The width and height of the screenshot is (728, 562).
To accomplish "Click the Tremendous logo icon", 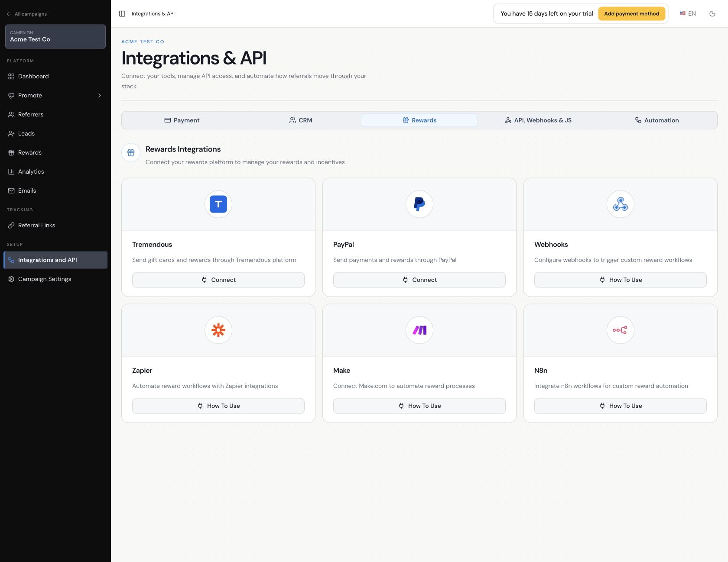I will [x=218, y=204].
